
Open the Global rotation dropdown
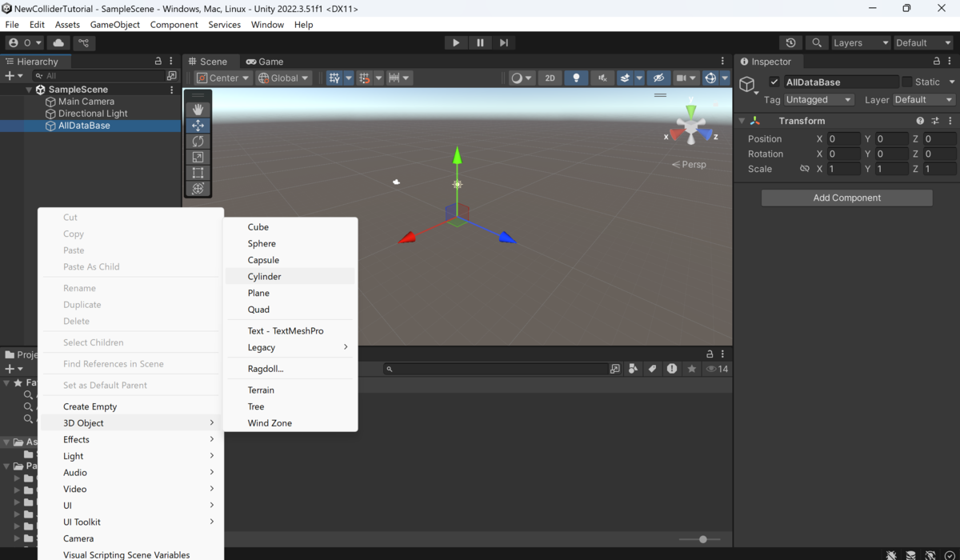[x=284, y=78]
